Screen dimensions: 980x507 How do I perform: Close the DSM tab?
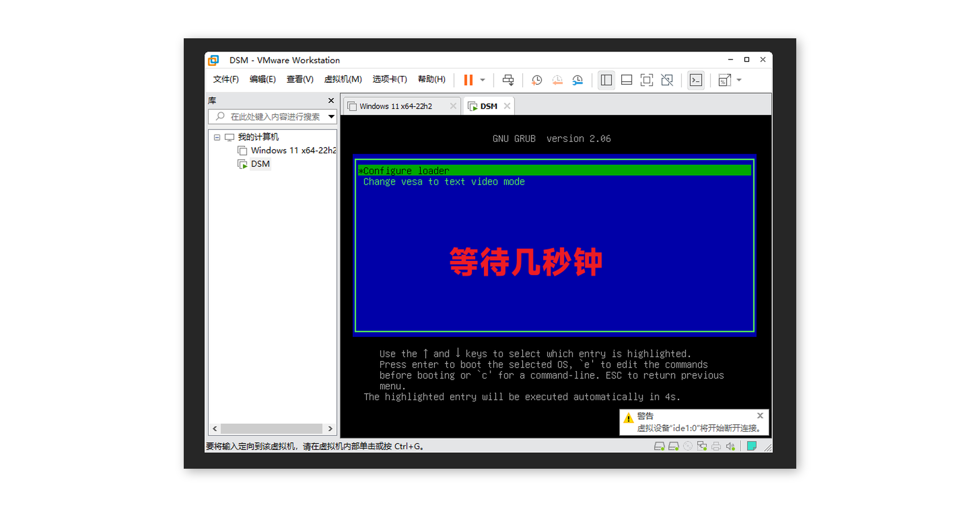[507, 106]
